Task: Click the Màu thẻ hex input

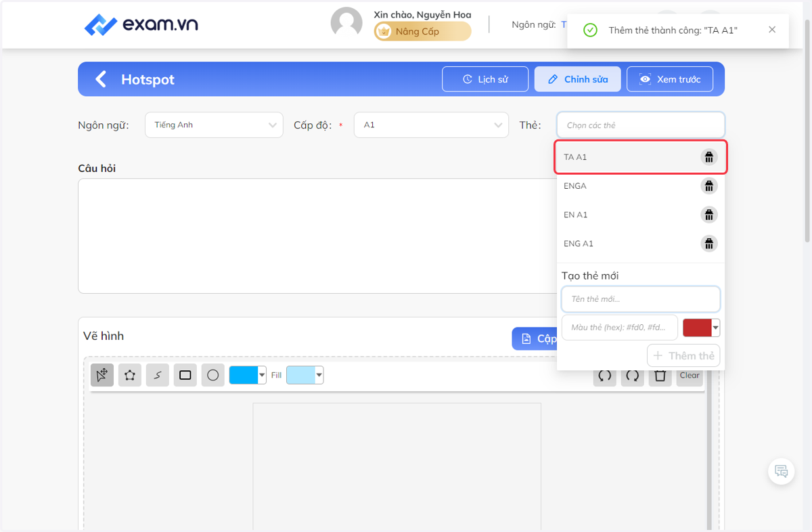Action: point(620,328)
